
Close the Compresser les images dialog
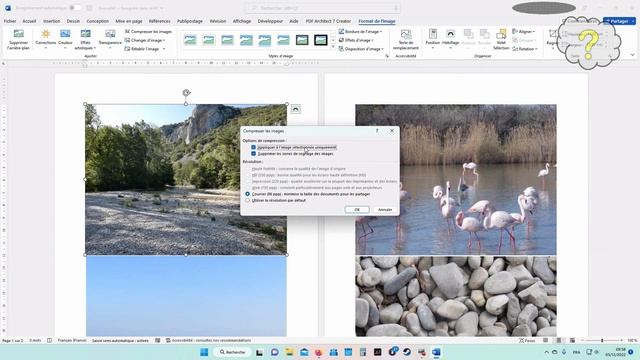392,131
